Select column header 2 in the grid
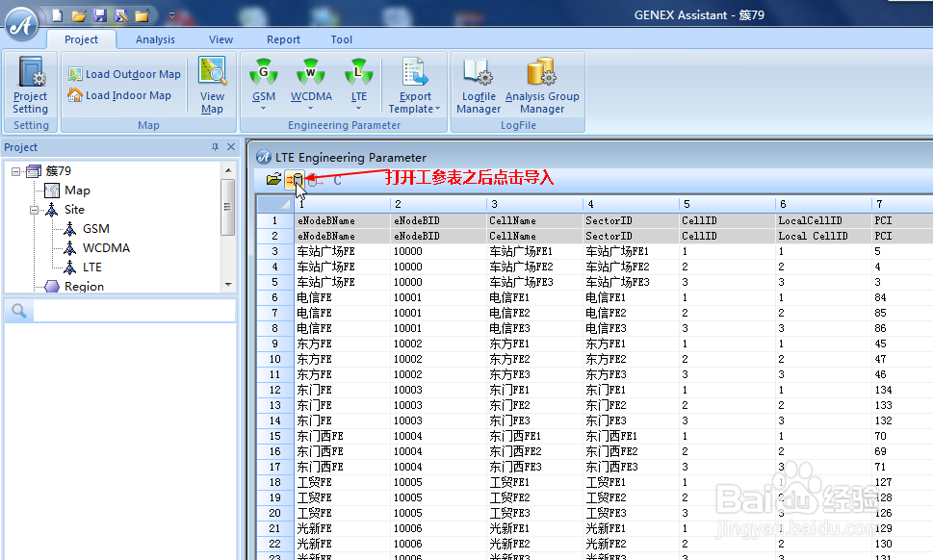 438,204
